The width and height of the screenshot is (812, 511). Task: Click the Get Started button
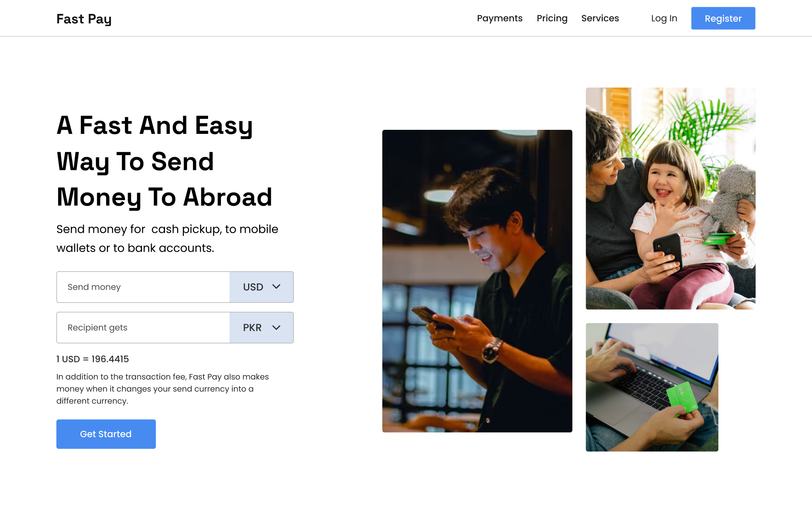click(106, 434)
